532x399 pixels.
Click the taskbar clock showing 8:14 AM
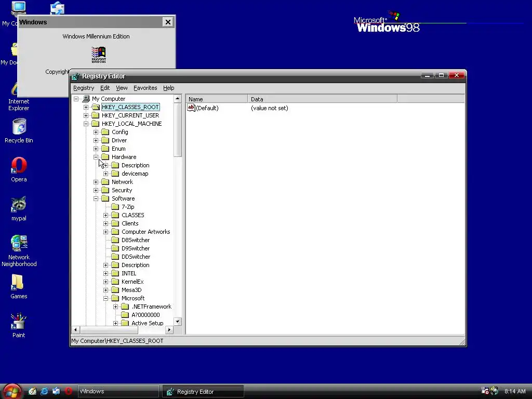coord(515,391)
